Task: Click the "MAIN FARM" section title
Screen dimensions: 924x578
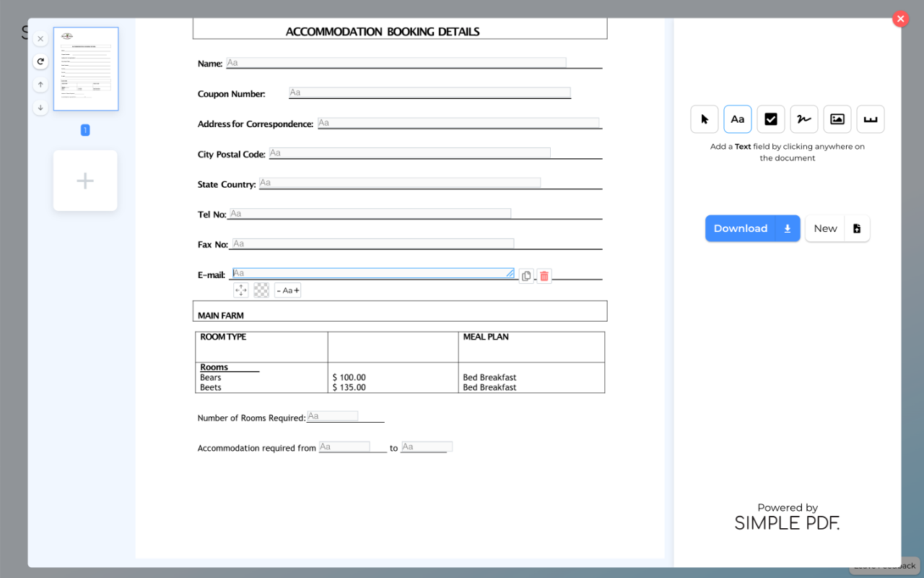Action: coord(221,316)
